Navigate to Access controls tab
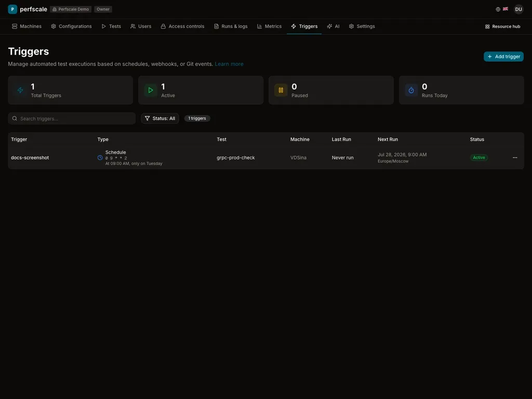This screenshot has height=399, width=532. click(182, 26)
